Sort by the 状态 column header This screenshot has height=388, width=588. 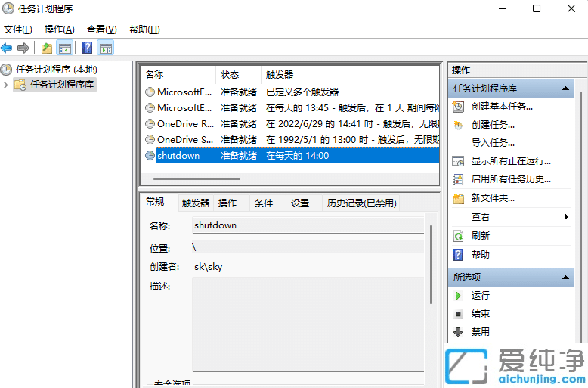click(x=239, y=75)
